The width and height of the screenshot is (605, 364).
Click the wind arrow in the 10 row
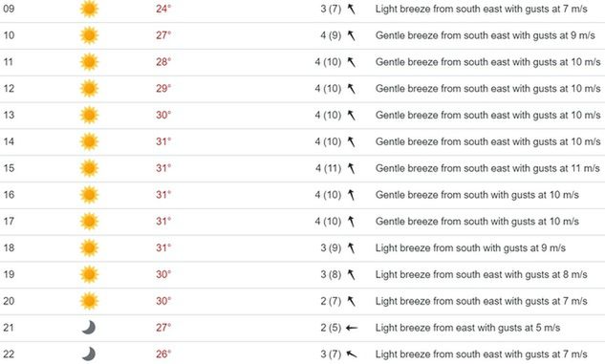351,35
